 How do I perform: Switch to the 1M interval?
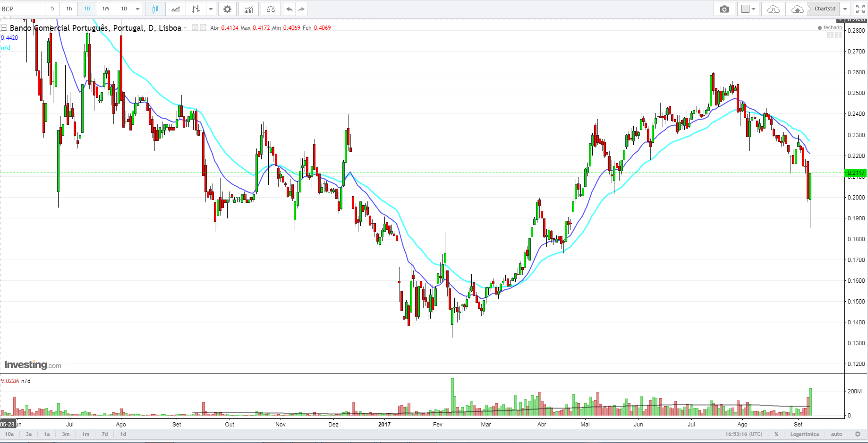(x=105, y=9)
